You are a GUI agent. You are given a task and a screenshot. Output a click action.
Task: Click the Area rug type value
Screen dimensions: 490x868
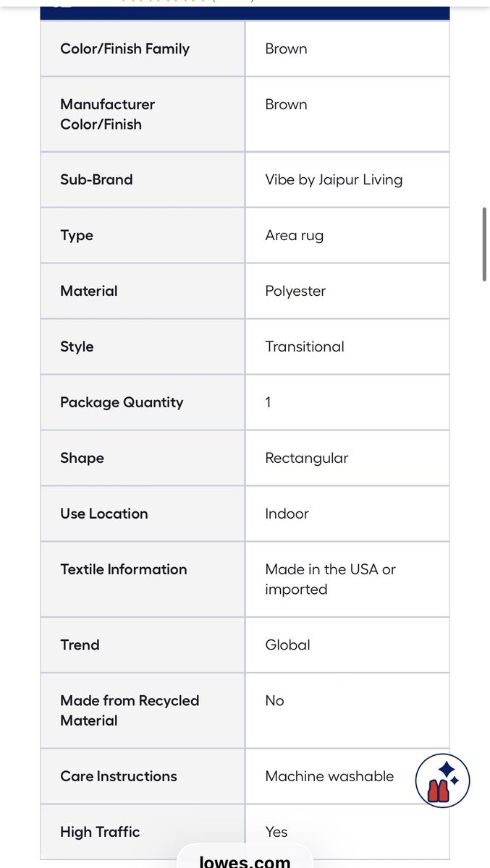(x=294, y=235)
